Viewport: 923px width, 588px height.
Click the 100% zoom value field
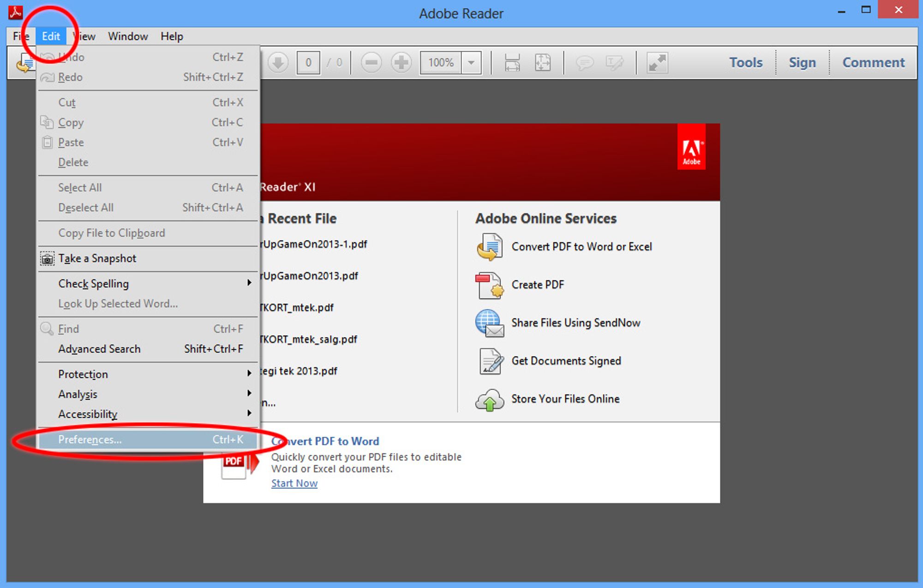click(441, 63)
